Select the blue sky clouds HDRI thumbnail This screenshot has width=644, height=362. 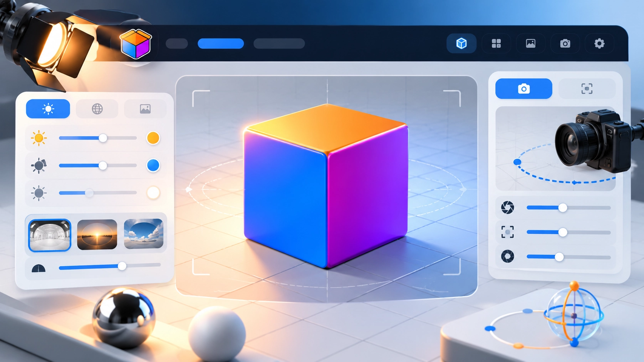click(x=144, y=234)
